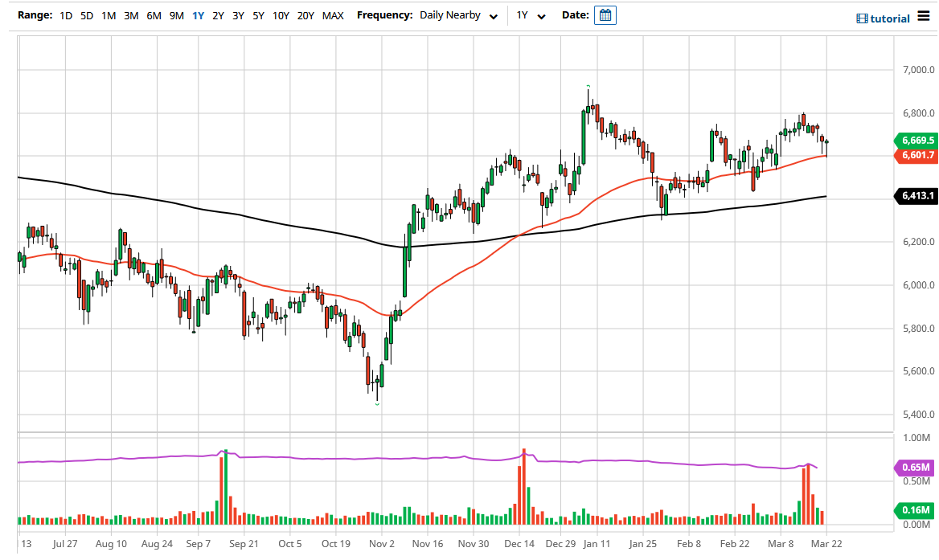Click the Sep 7 date axis label

coord(199,544)
